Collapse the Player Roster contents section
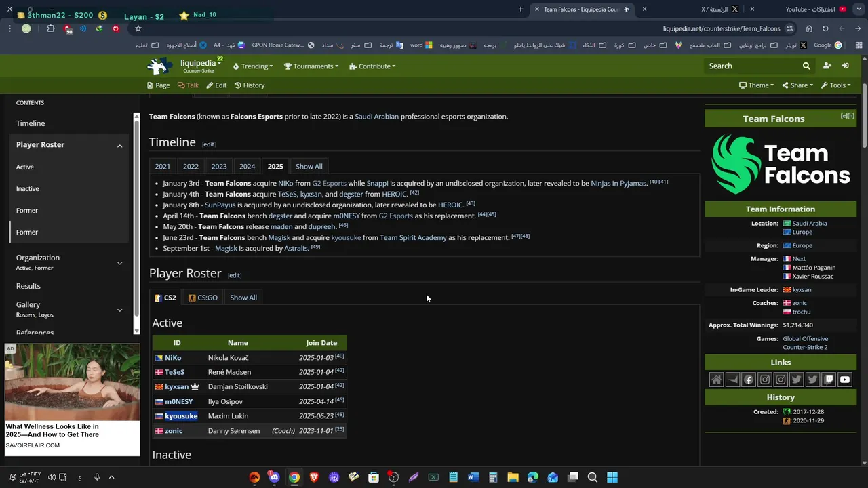This screenshot has height=488, width=868. coord(120,146)
